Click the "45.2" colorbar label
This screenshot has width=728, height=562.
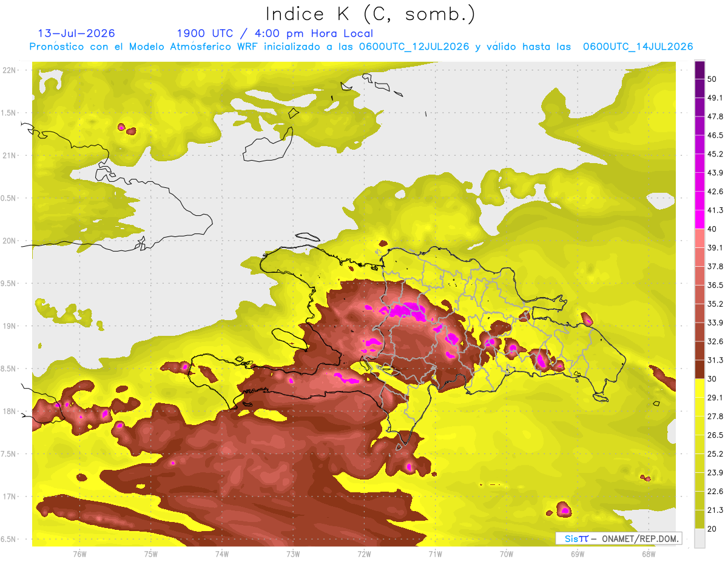[715, 154]
